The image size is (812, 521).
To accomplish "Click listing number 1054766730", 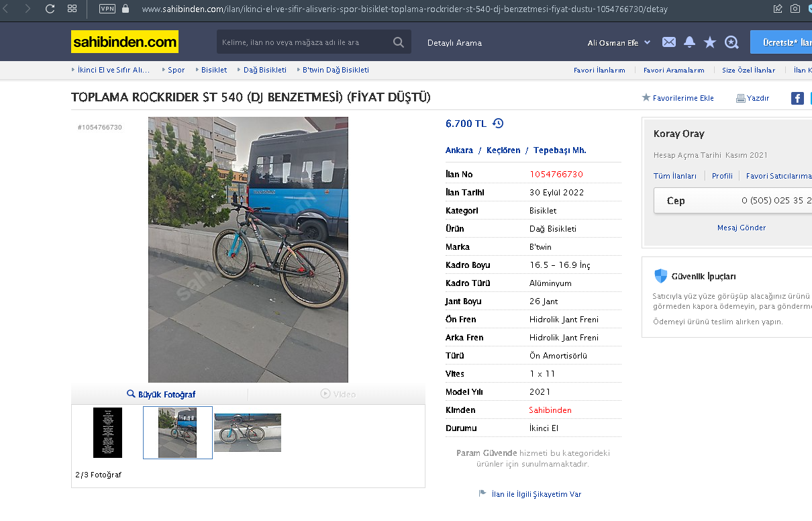I will click(x=556, y=175).
